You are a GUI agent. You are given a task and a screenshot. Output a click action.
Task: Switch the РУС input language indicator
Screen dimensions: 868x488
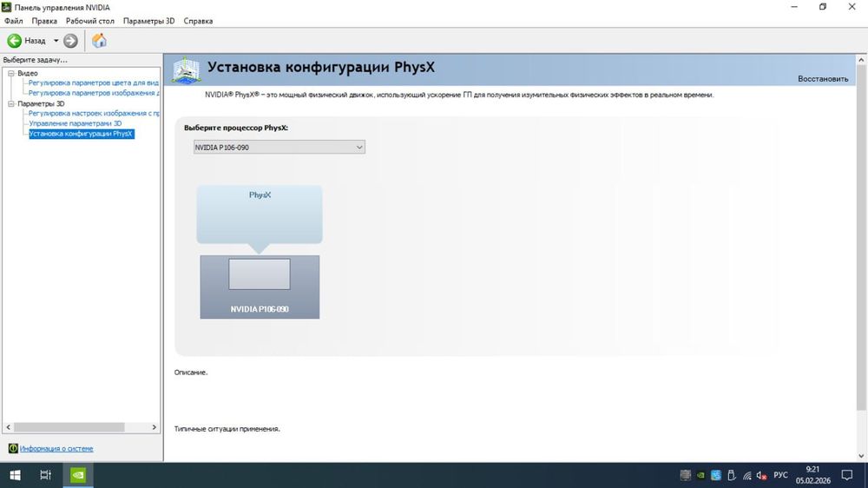pos(780,475)
